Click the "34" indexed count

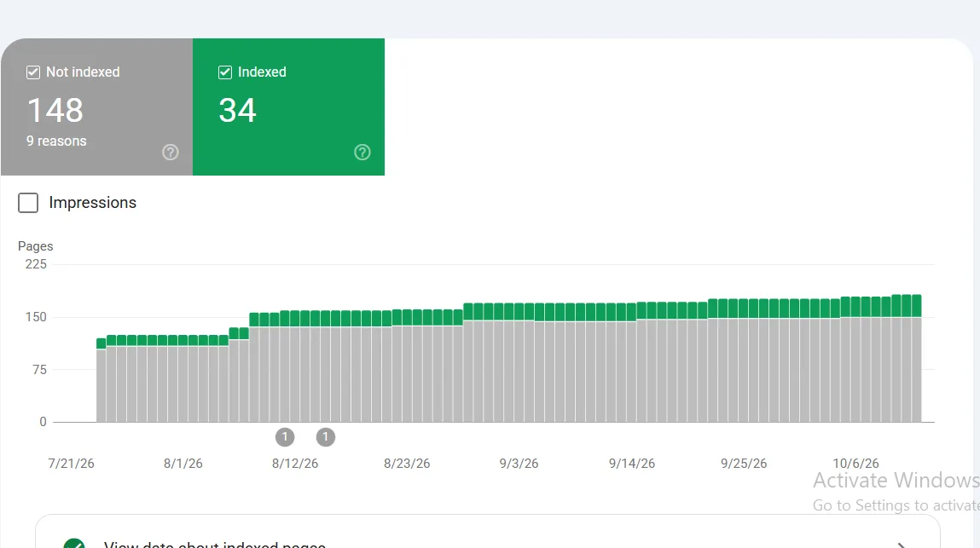[237, 111]
